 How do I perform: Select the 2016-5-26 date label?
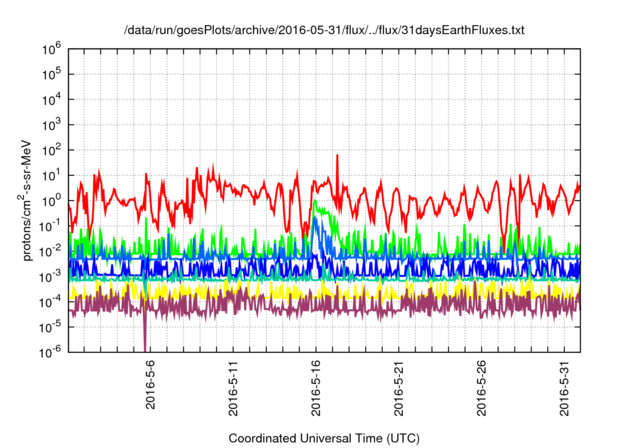(482, 388)
